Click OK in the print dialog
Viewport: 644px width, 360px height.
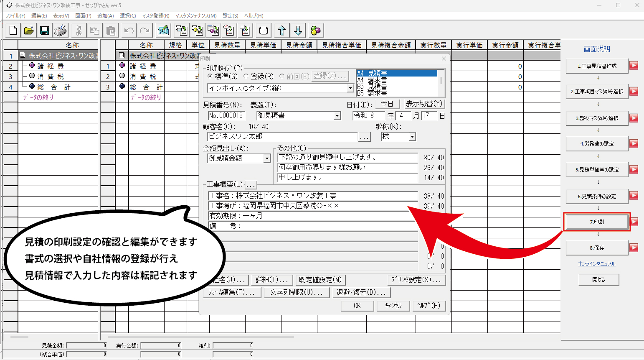click(357, 306)
